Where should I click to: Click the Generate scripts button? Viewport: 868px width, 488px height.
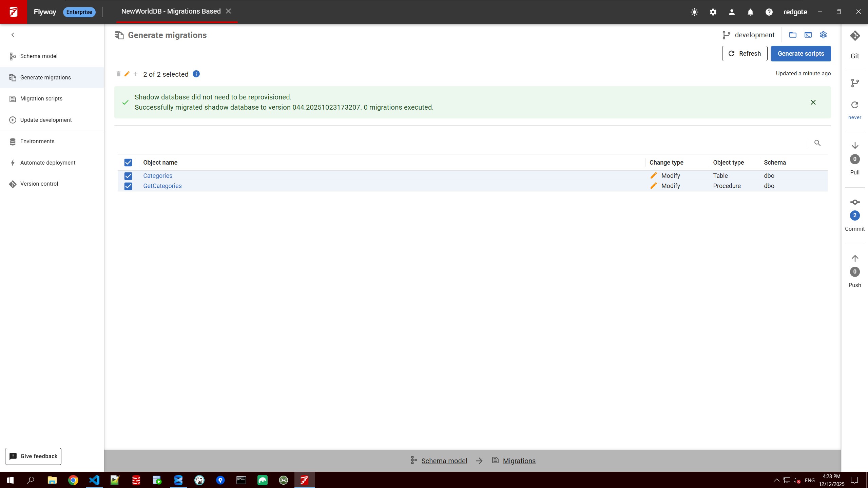click(x=800, y=53)
